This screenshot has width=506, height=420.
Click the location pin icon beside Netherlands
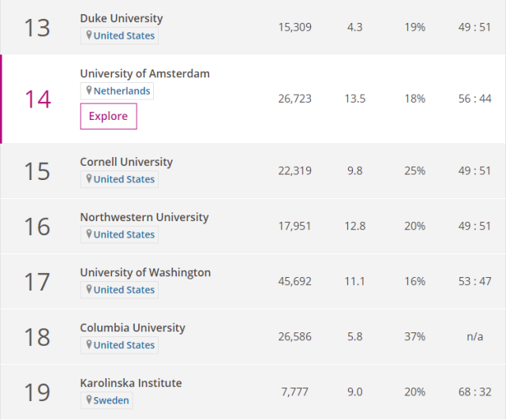[x=89, y=91]
